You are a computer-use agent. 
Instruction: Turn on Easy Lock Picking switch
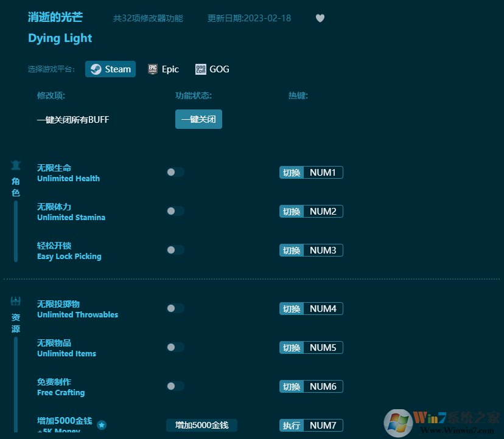pos(175,250)
